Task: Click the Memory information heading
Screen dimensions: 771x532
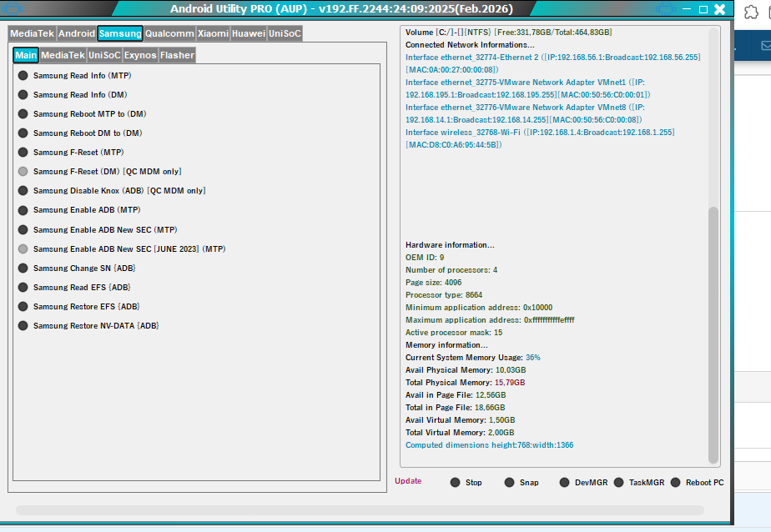Action: pos(446,345)
